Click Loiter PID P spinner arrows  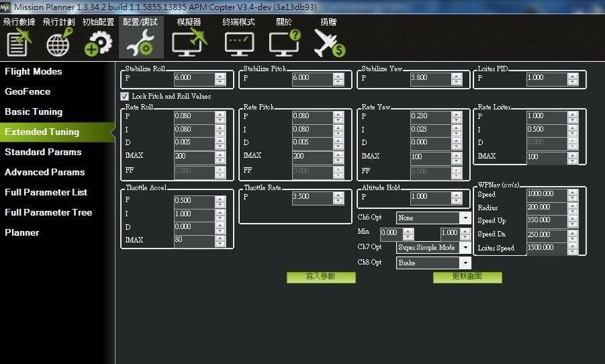point(573,79)
